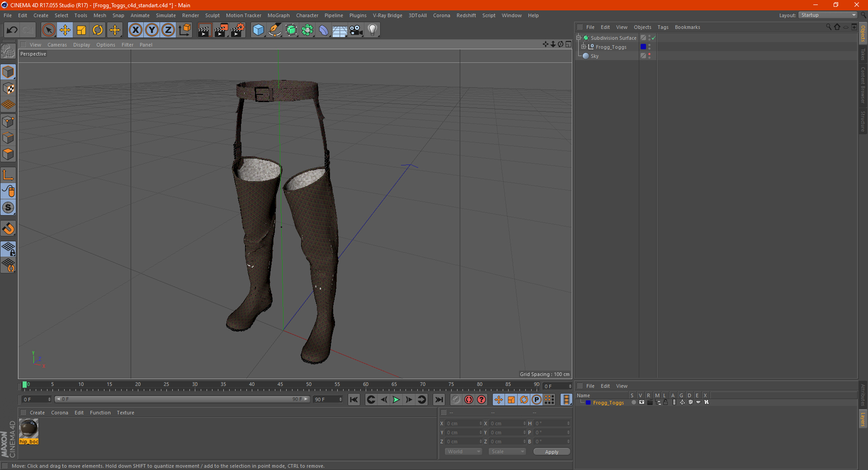Toggle Sky visibility dots
The width and height of the screenshot is (868, 470).
pos(650,56)
